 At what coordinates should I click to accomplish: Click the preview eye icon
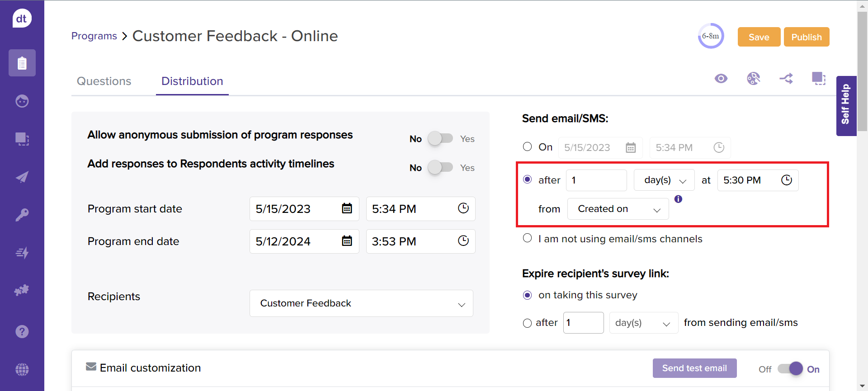tap(721, 79)
